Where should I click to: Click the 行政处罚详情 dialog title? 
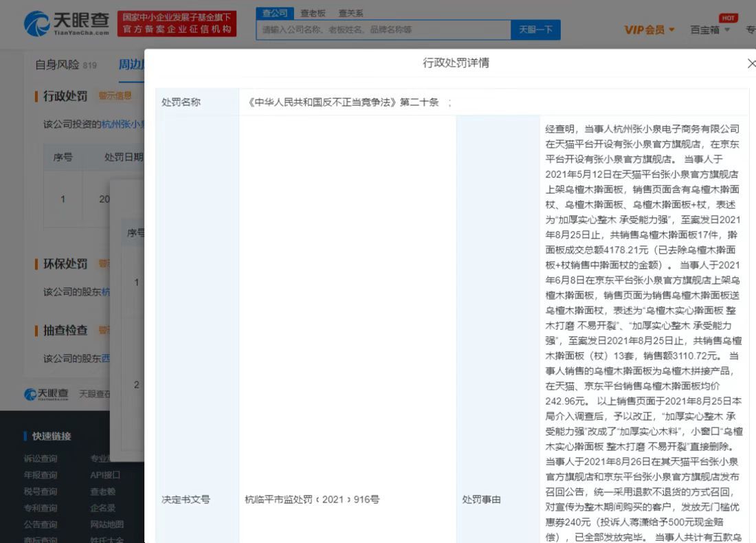(x=456, y=63)
